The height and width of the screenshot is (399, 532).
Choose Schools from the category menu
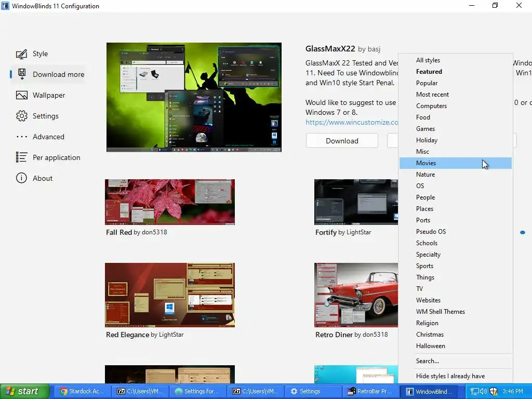pos(455,243)
